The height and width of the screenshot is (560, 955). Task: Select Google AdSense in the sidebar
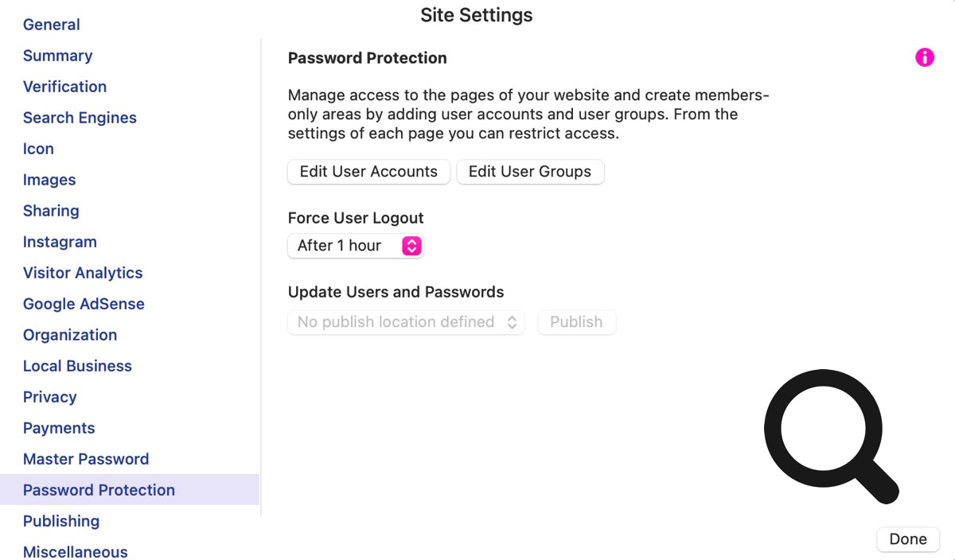(84, 304)
